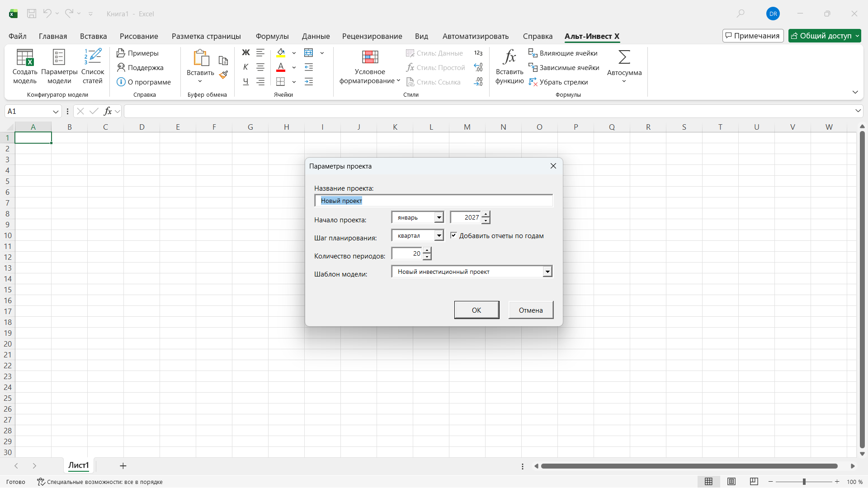Open Model parameters icon
The image size is (868, 488).
click(x=59, y=58)
